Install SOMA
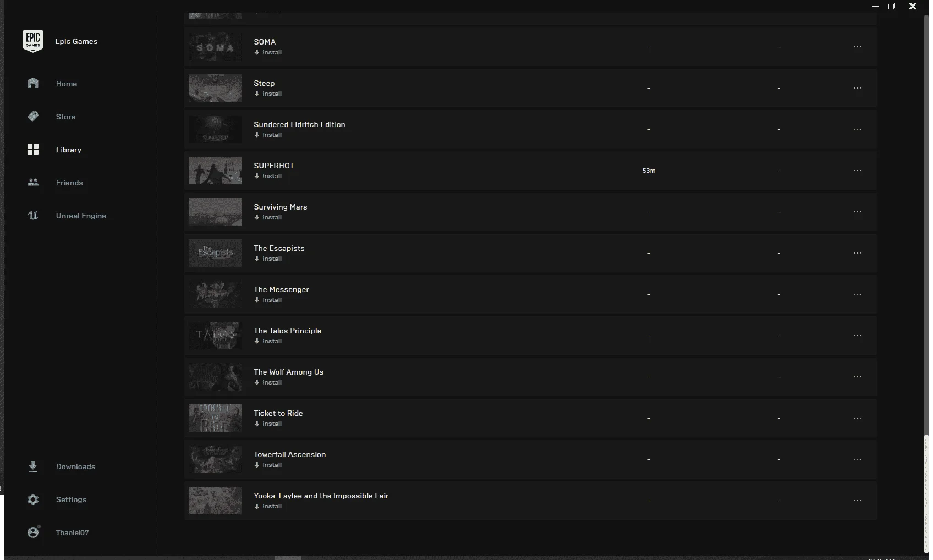 coord(268,52)
